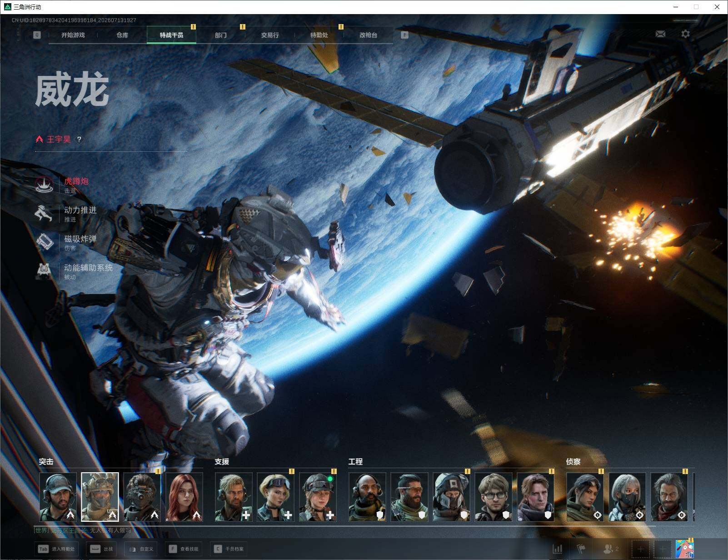Select the tan helmet assault operator portrait
728x560 pixels.
(x=100, y=497)
